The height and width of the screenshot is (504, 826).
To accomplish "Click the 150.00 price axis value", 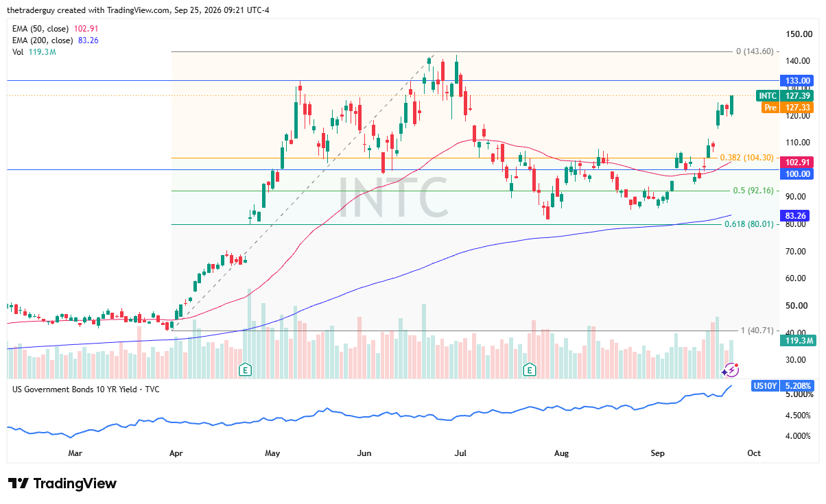I will [800, 34].
